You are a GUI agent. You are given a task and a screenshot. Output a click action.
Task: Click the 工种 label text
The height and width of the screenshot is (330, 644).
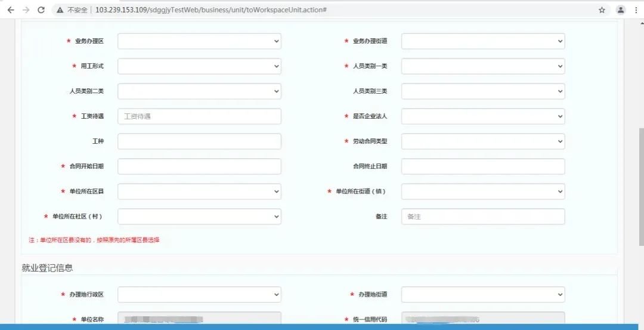98,141
